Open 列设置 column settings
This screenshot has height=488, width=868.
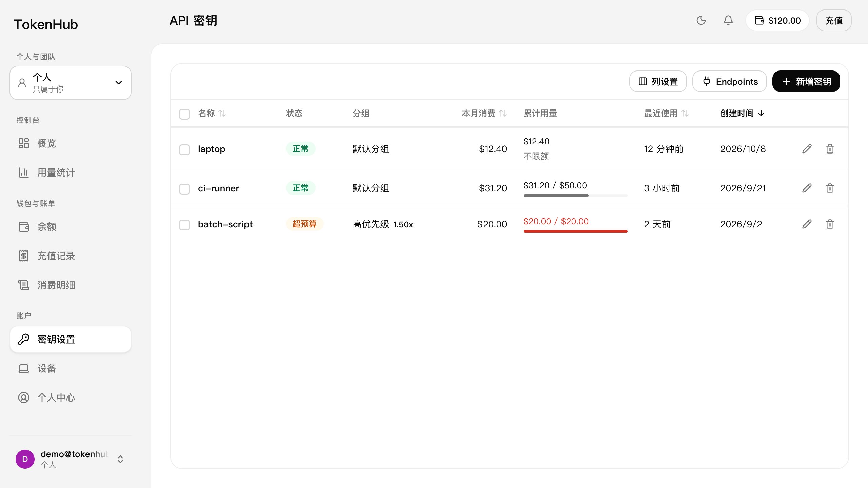(658, 81)
